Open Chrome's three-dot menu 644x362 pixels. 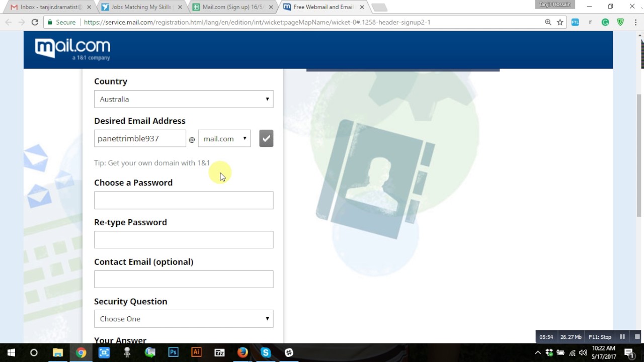tap(635, 22)
